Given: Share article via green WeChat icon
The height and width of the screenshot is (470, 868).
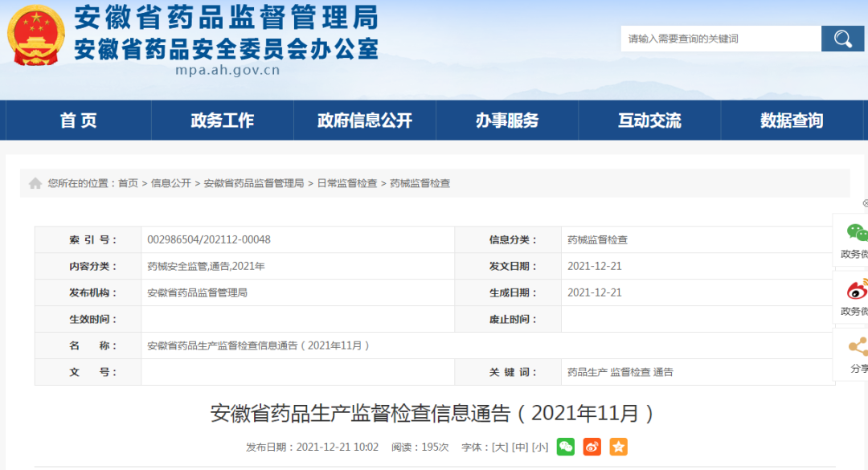Looking at the screenshot, I should tap(566, 447).
